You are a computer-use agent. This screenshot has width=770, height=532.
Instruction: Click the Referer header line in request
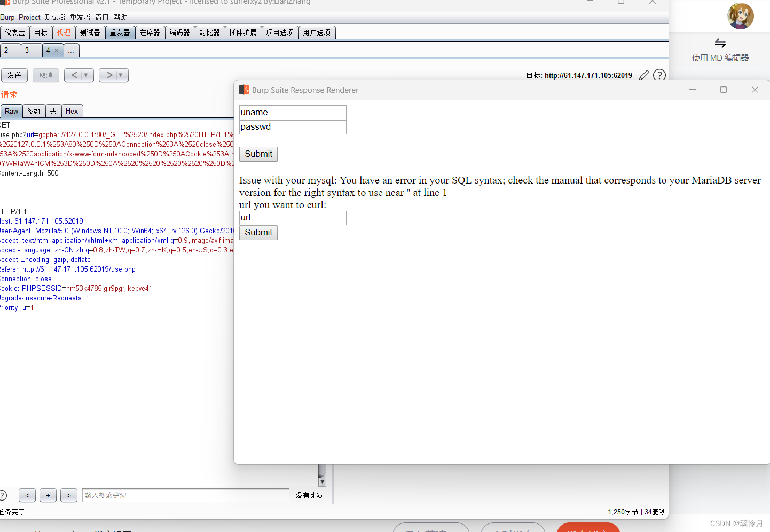(68, 269)
